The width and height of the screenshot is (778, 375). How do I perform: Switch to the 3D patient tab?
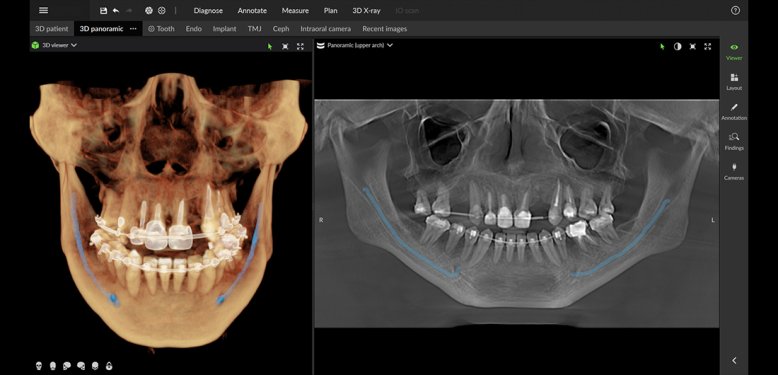tap(52, 29)
